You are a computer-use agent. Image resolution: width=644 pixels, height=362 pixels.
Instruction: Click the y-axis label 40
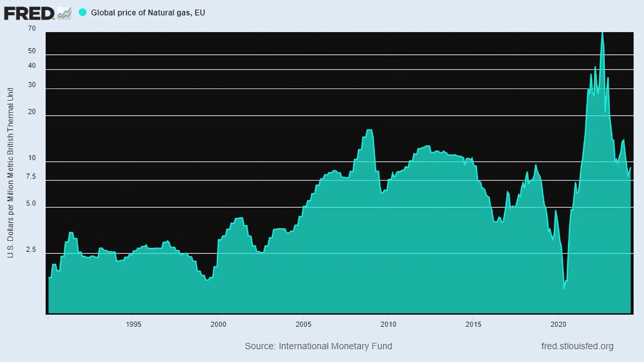pos(32,65)
